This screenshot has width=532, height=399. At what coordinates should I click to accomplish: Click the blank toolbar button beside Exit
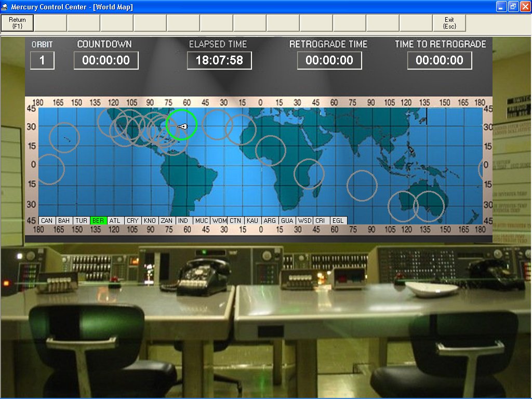coord(416,23)
